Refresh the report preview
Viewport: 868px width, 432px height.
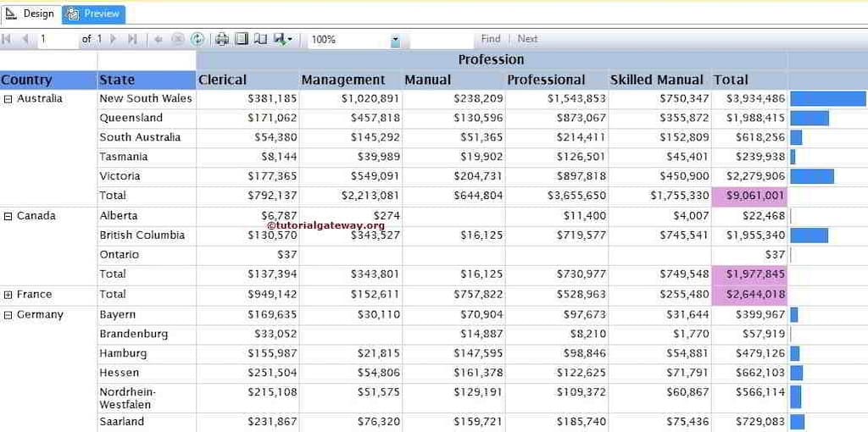pos(197,39)
